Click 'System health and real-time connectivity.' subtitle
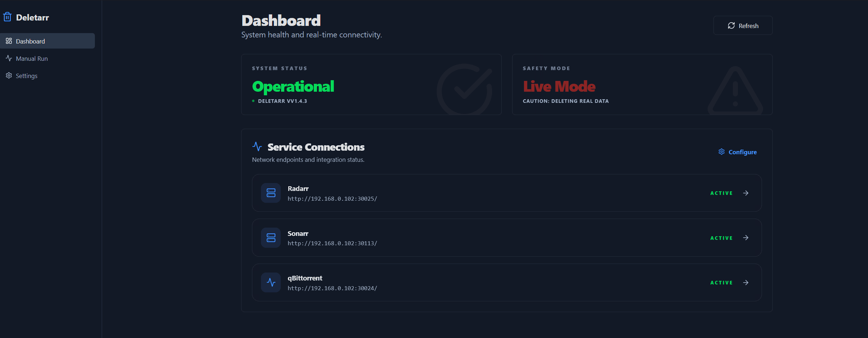This screenshot has width=868, height=338. point(312,35)
